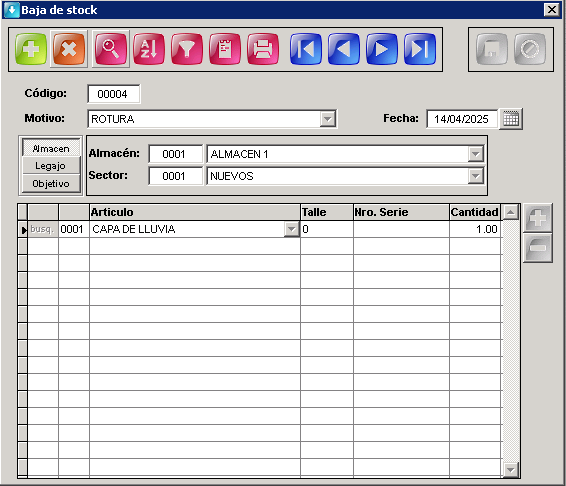Viewport: 566px width, 486px height.
Task: Select the Almacen tab button
Action: point(51,148)
